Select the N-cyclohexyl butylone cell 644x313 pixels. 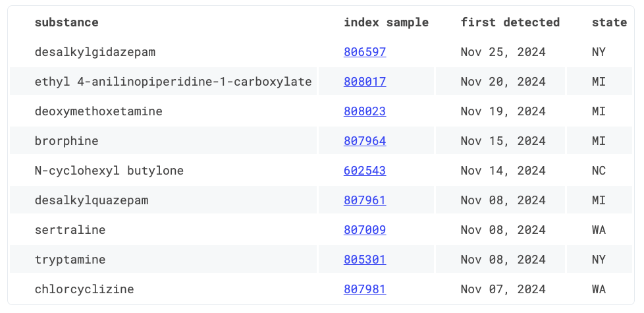click(x=163, y=171)
